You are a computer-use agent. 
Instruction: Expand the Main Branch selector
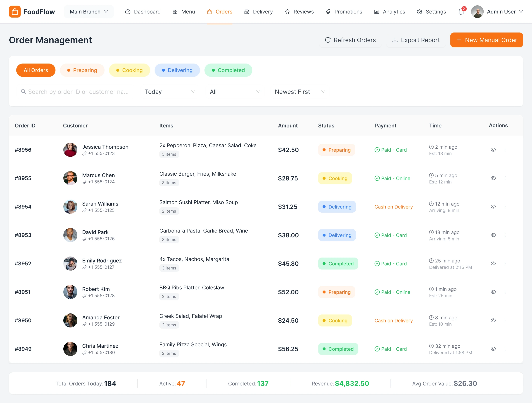pos(88,12)
